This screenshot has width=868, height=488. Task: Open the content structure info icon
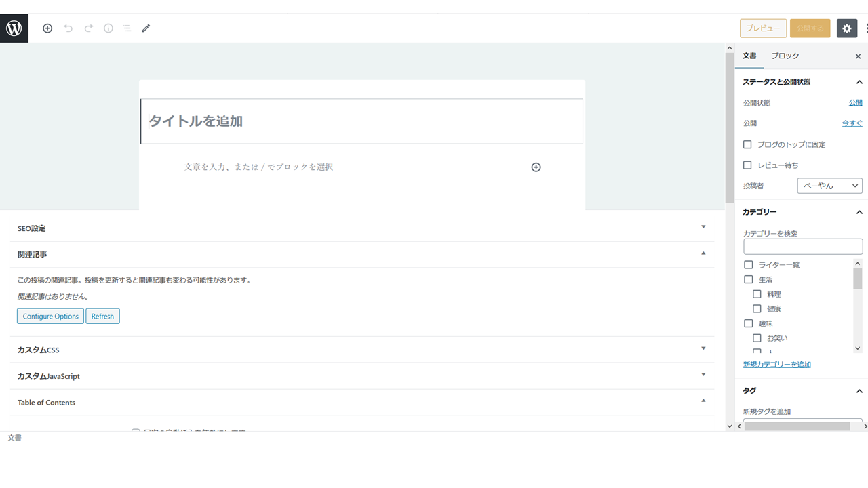click(108, 28)
